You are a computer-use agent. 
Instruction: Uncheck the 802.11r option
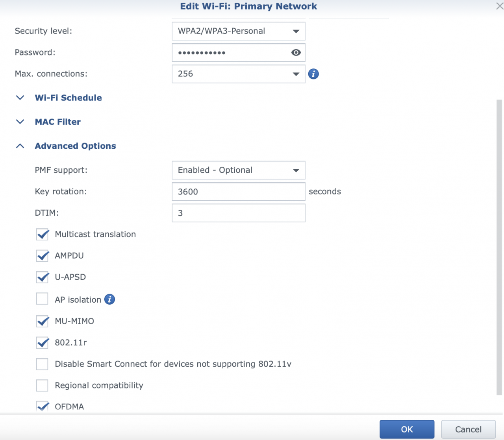(43, 343)
